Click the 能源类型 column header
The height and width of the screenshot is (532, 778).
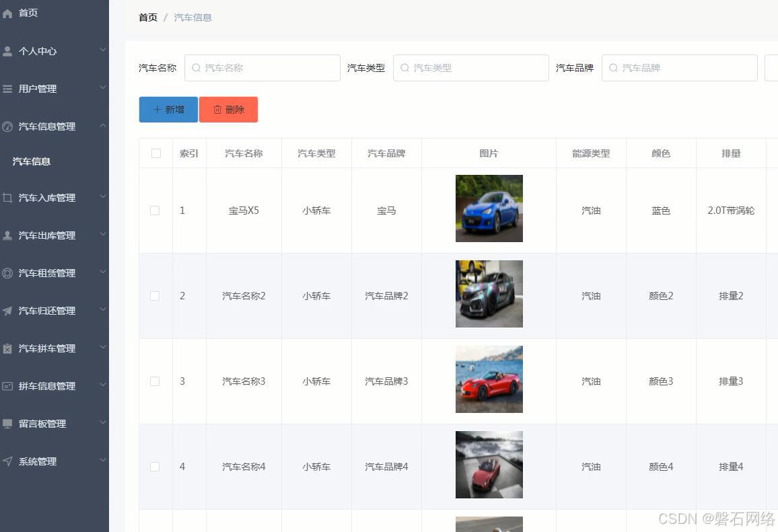click(x=591, y=153)
